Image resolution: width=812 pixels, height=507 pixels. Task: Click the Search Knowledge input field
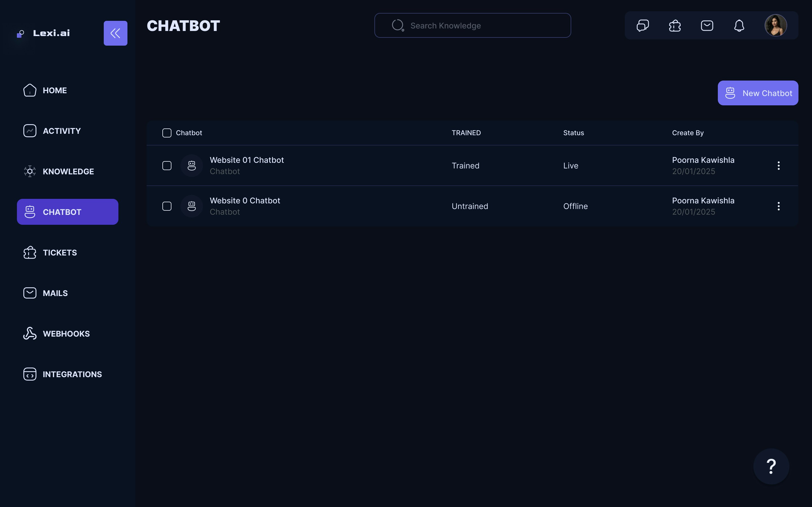click(x=483, y=25)
